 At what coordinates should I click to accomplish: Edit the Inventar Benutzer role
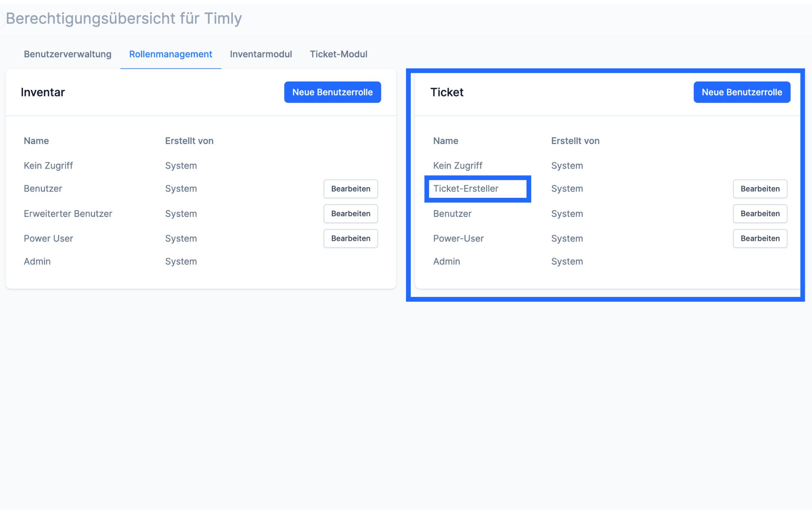pos(350,189)
